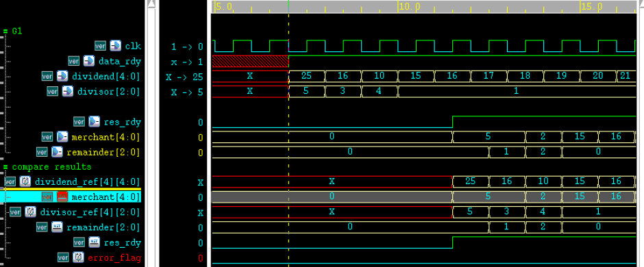644x267 pixels.
Task: Select the data_rdy input port icon
Action: pos(88,61)
